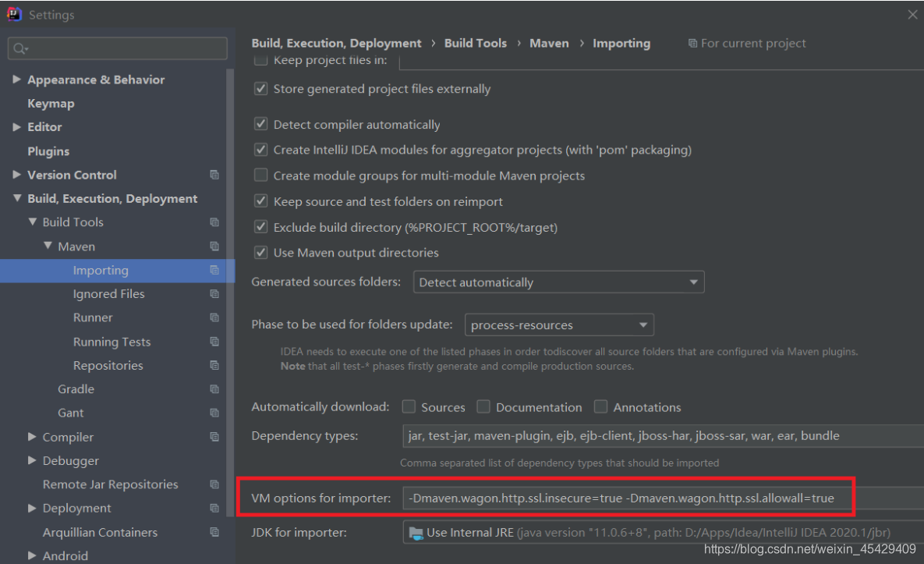Enable Create module groups for multi-module Maven projects

[x=260, y=176]
